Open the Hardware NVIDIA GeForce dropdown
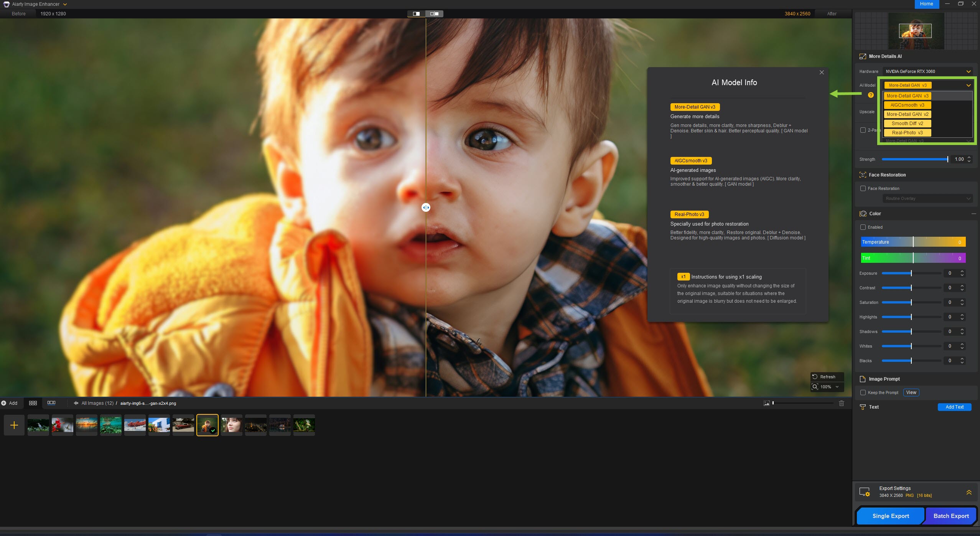 coord(927,71)
